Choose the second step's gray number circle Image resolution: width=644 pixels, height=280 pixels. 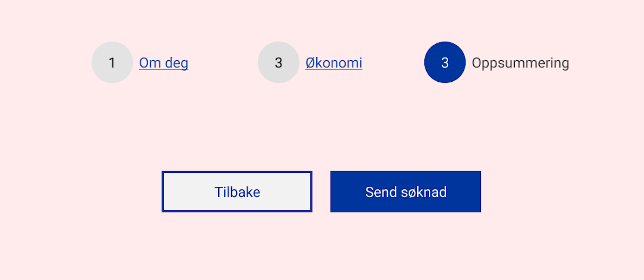(x=278, y=63)
